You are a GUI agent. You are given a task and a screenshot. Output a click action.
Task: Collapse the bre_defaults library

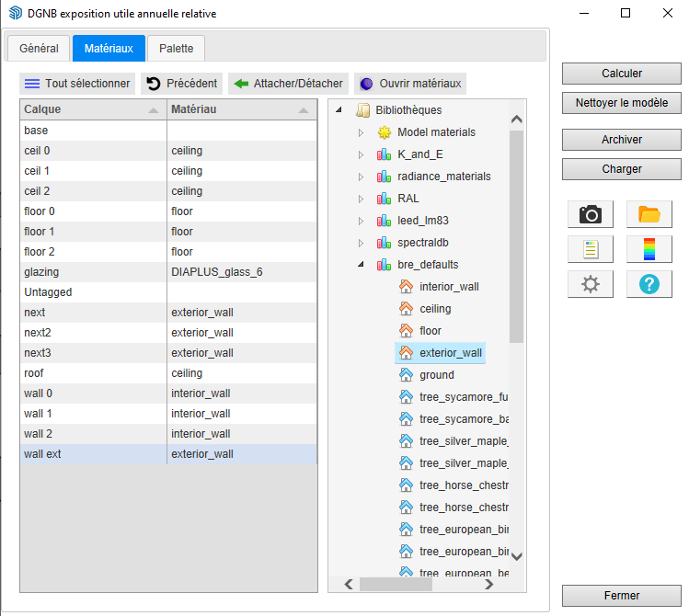[361, 264]
